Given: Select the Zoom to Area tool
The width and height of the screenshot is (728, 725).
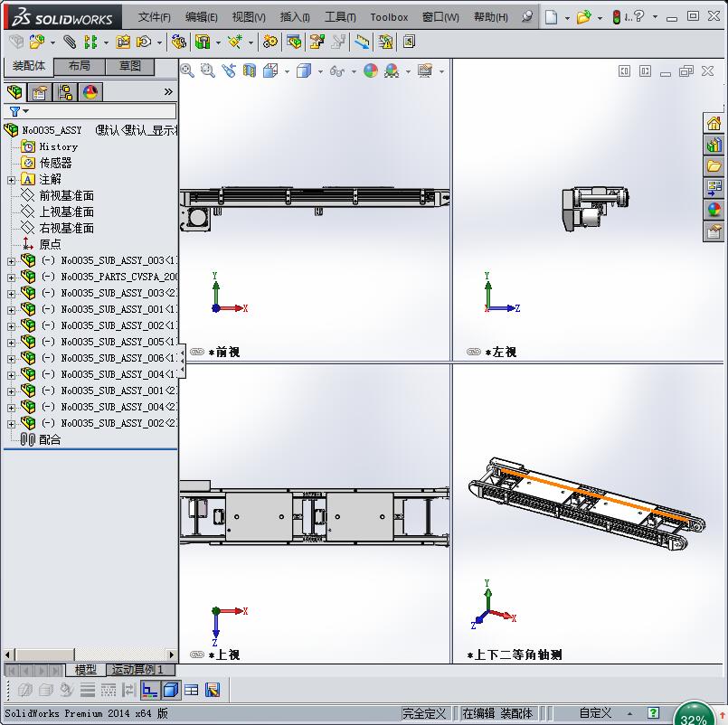Looking at the screenshot, I should click(207, 71).
